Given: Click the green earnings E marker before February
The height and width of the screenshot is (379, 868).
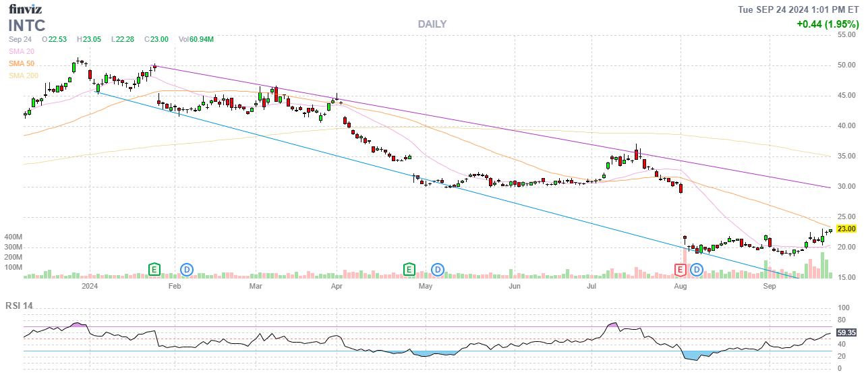Looking at the screenshot, I should (154, 269).
